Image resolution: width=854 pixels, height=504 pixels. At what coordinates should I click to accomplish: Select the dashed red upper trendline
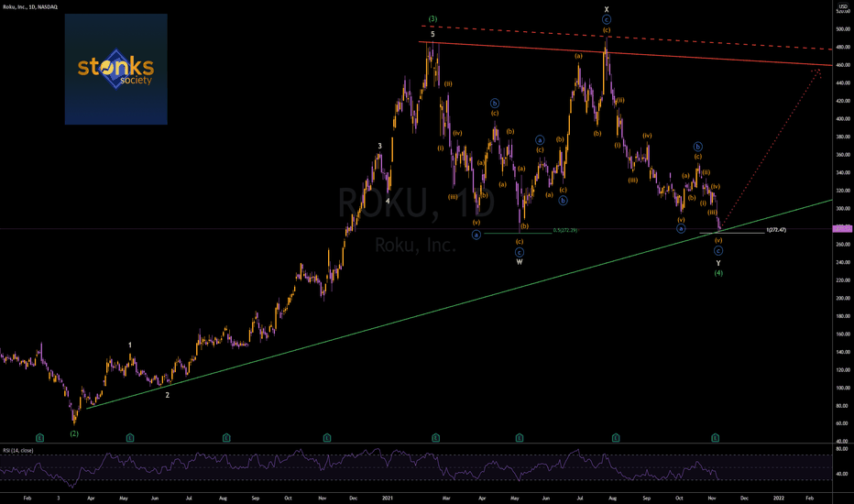627,38
